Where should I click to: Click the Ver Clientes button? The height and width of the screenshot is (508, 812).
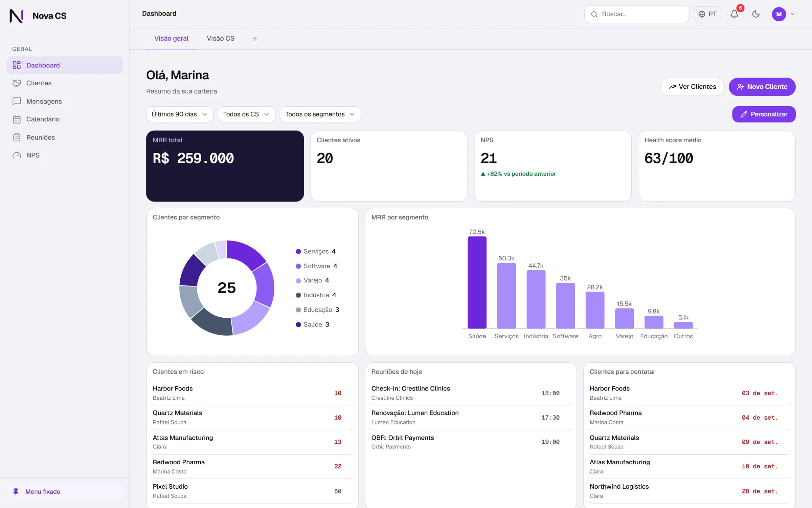tap(692, 87)
